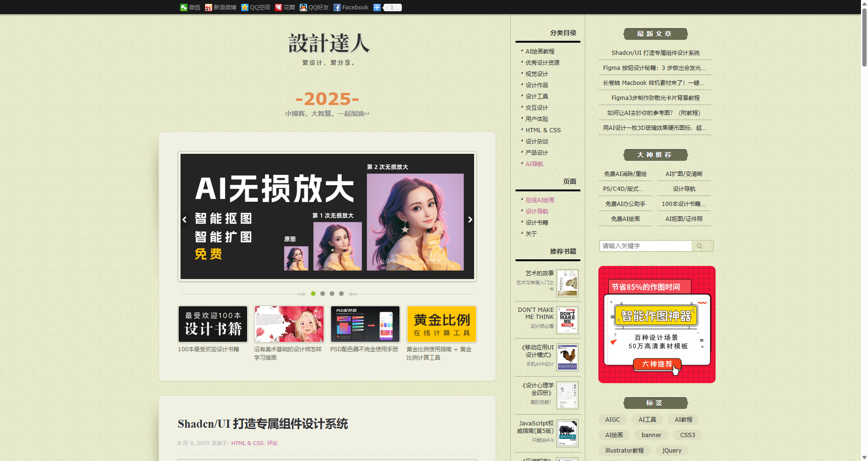Open the flower illustration girl thumbnail
868x461 pixels.
(289, 324)
